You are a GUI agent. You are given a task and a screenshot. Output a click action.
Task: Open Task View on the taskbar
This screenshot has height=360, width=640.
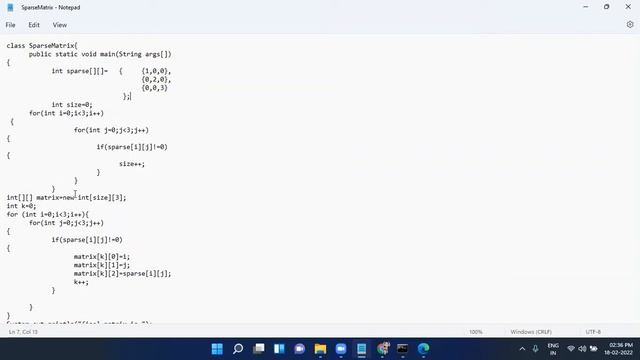tap(258, 349)
